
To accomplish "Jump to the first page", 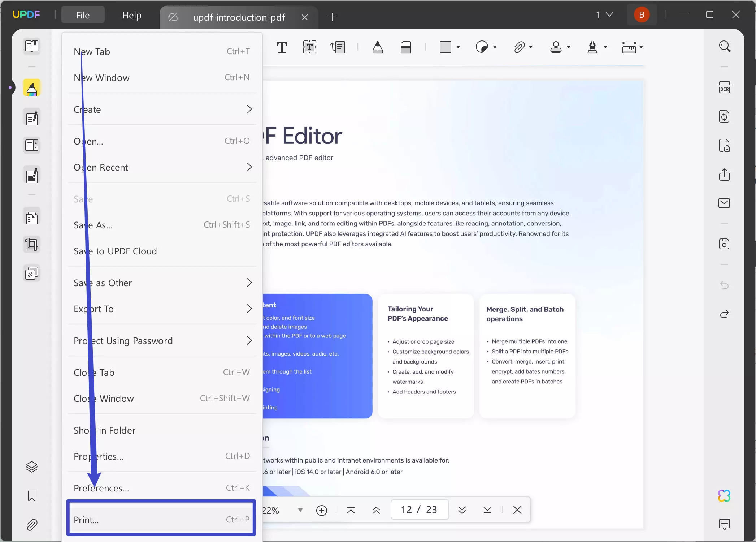I will pos(351,510).
